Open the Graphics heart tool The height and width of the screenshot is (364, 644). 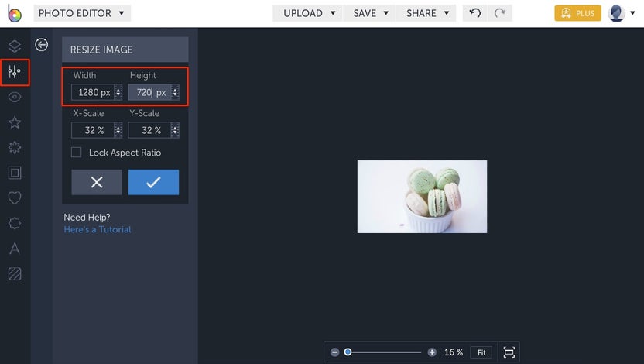point(15,198)
